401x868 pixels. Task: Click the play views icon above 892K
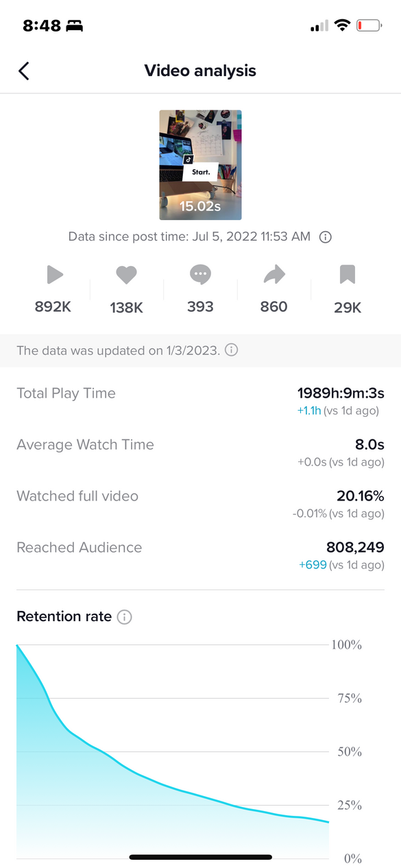(55, 276)
